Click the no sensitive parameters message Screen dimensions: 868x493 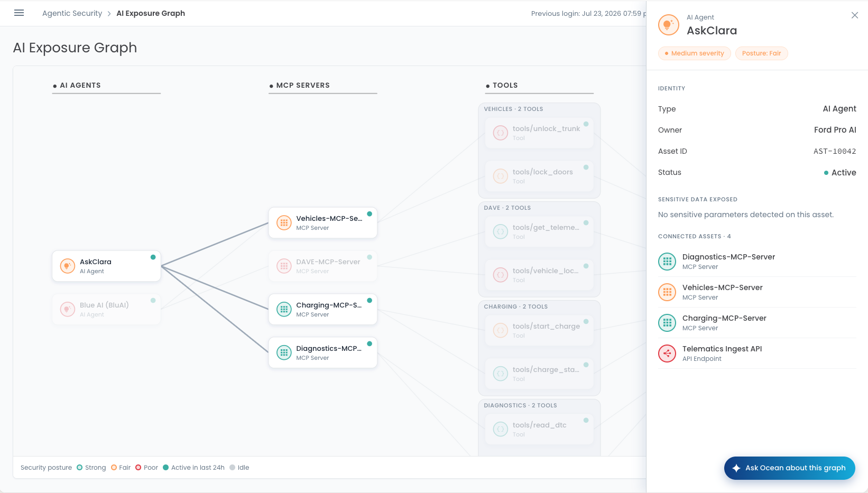click(746, 215)
